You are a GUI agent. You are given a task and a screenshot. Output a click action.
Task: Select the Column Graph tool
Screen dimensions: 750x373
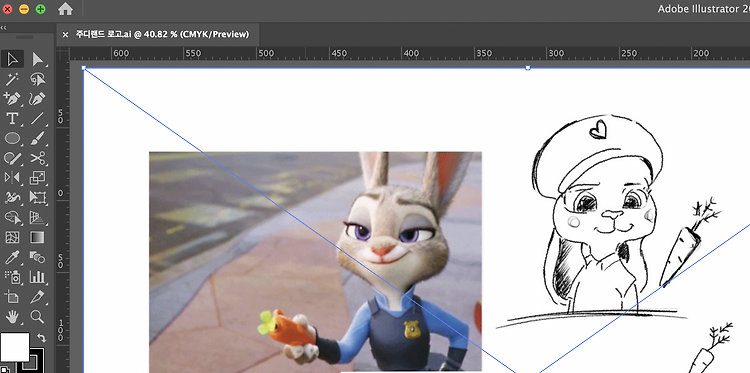[x=37, y=277]
